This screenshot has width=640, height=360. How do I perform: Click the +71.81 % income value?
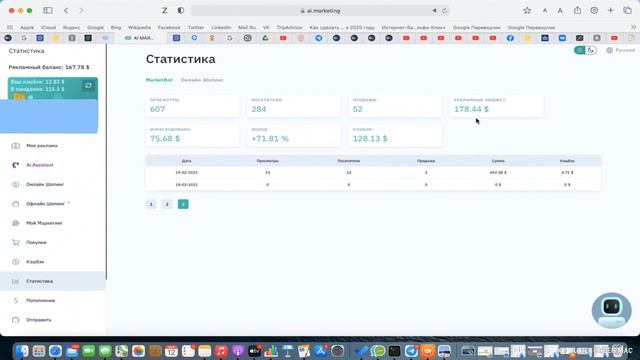(270, 138)
